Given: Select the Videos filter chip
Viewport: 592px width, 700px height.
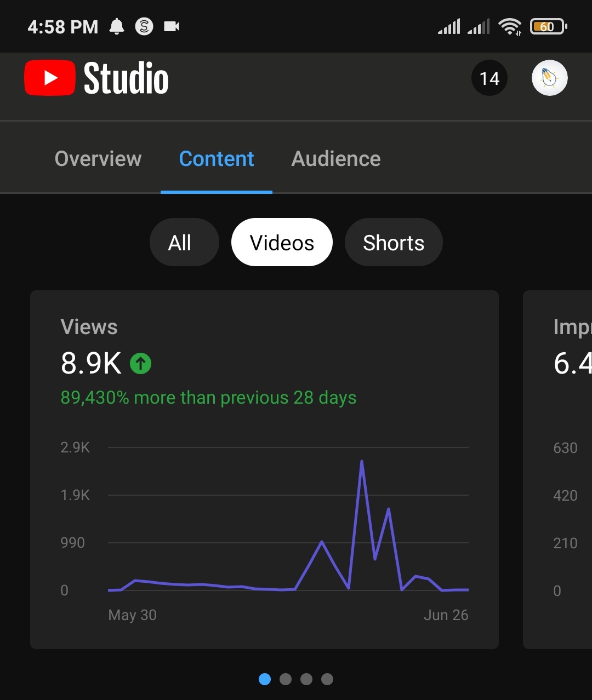Looking at the screenshot, I should [x=282, y=242].
